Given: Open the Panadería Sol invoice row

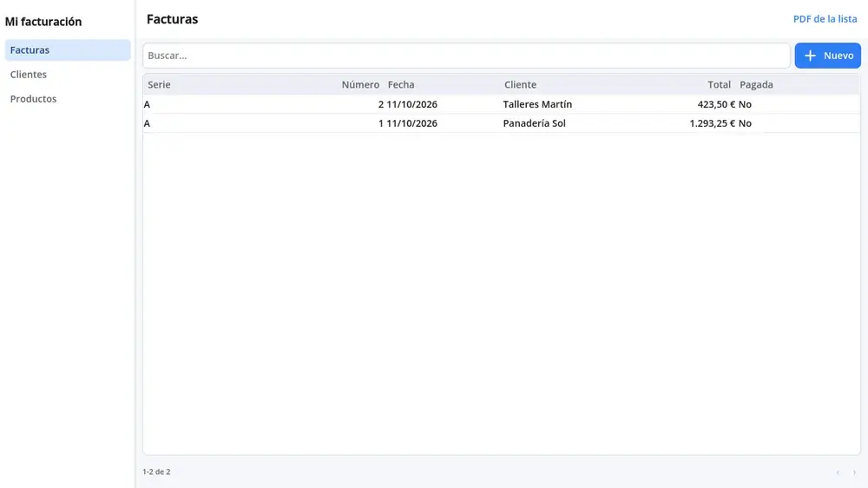Looking at the screenshot, I should 501,123.
